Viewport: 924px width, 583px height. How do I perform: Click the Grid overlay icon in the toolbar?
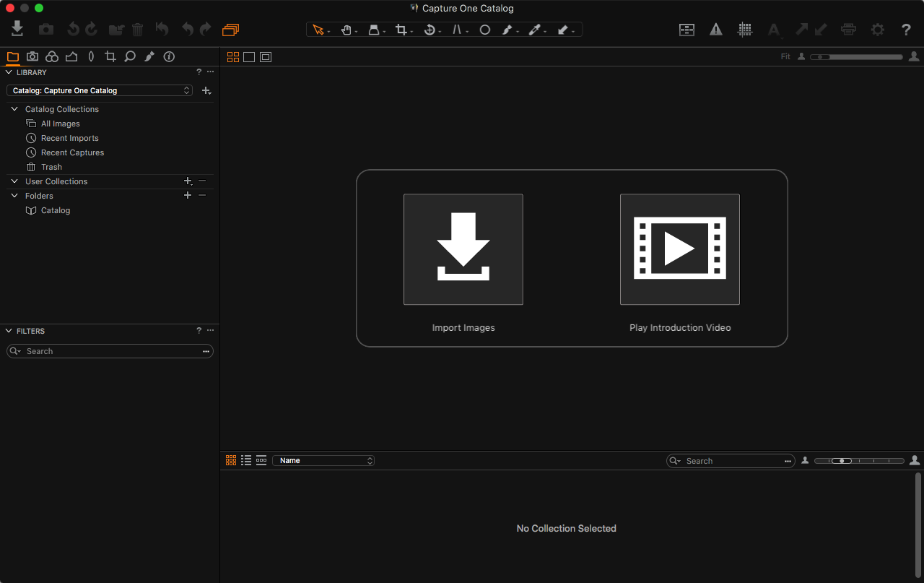click(745, 30)
